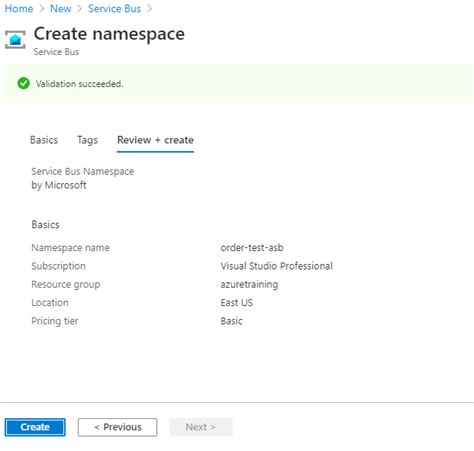Viewport: 474px width, 451px height.
Task: Navigate to Service Bus breadcrumb
Action: (114, 9)
